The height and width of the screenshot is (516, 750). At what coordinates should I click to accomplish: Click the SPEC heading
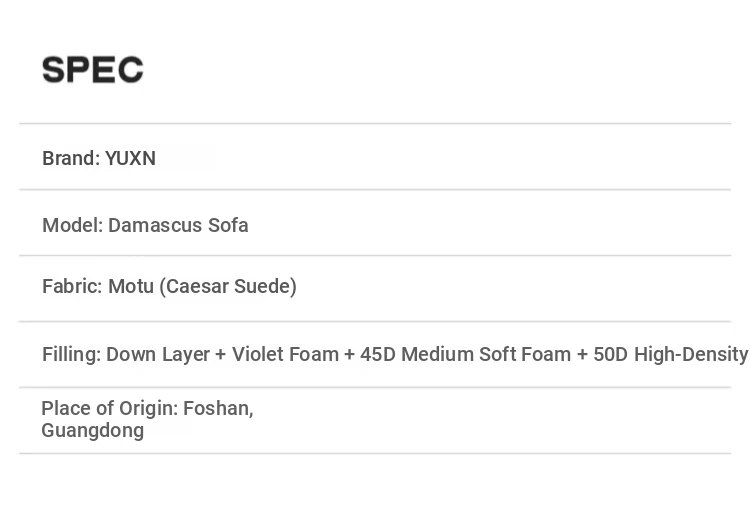(x=93, y=70)
